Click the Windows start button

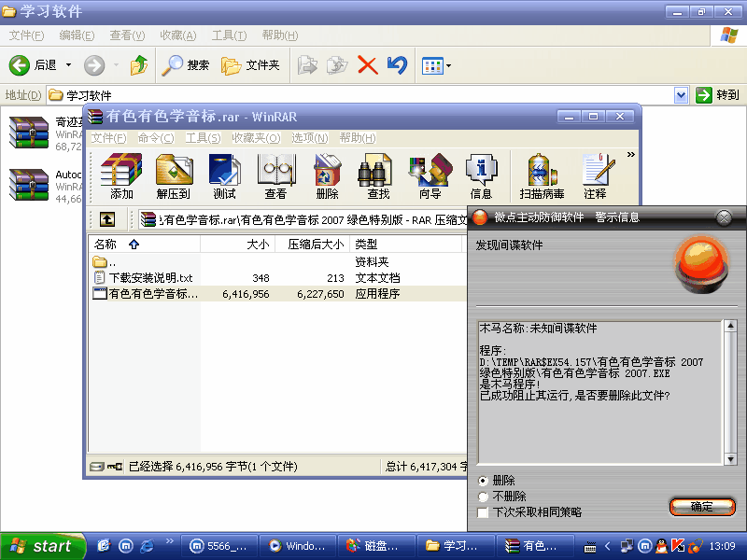pos(43,546)
